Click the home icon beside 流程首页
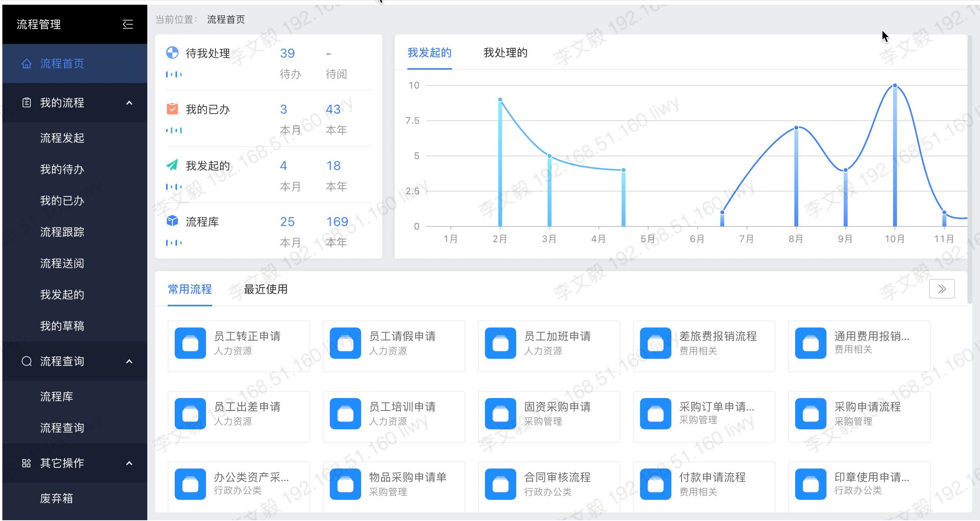 [26, 63]
